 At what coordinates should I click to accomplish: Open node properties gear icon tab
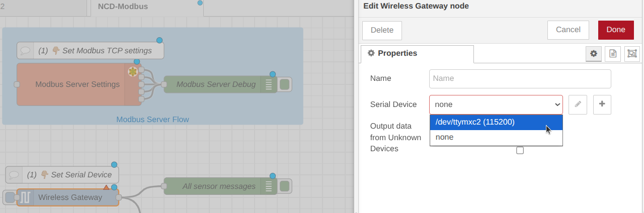coord(594,54)
